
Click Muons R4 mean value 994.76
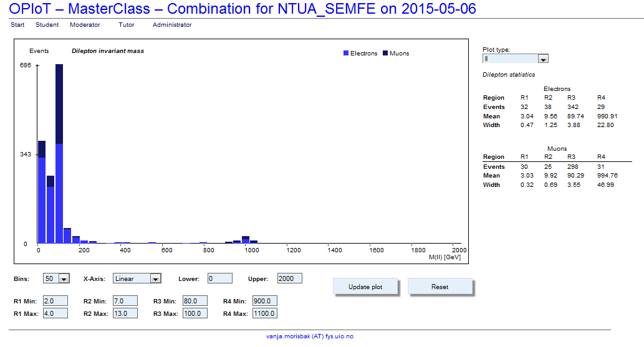607,175
